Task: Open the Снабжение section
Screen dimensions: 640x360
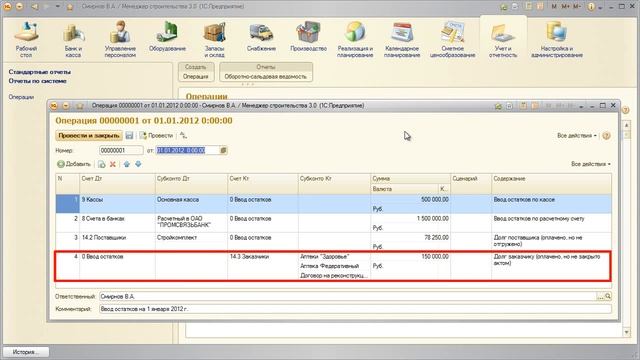Action: pos(261,37)
